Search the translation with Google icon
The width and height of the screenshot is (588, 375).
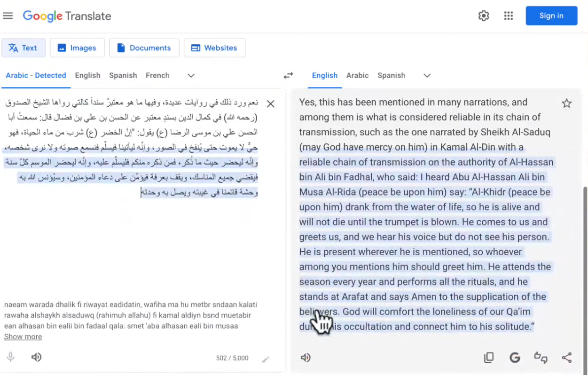[x=515, y=358]
